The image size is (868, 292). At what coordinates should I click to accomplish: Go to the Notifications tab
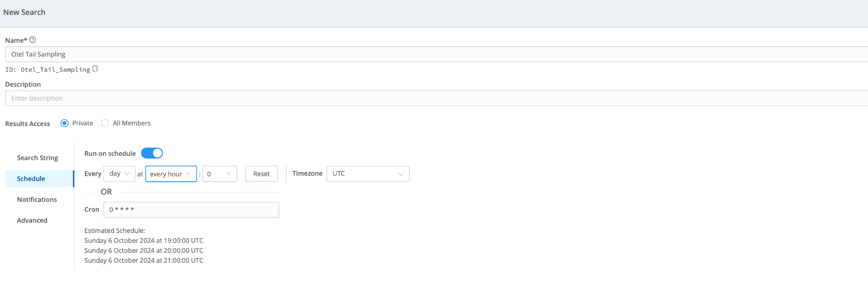[37, 199]
